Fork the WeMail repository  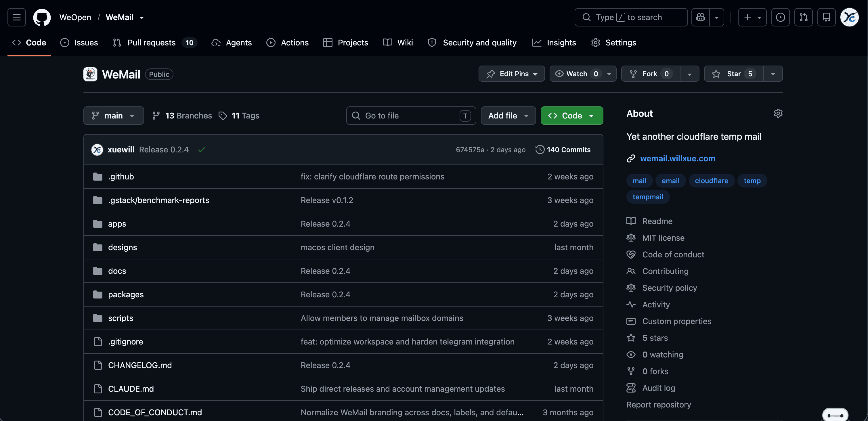[651, 74]
